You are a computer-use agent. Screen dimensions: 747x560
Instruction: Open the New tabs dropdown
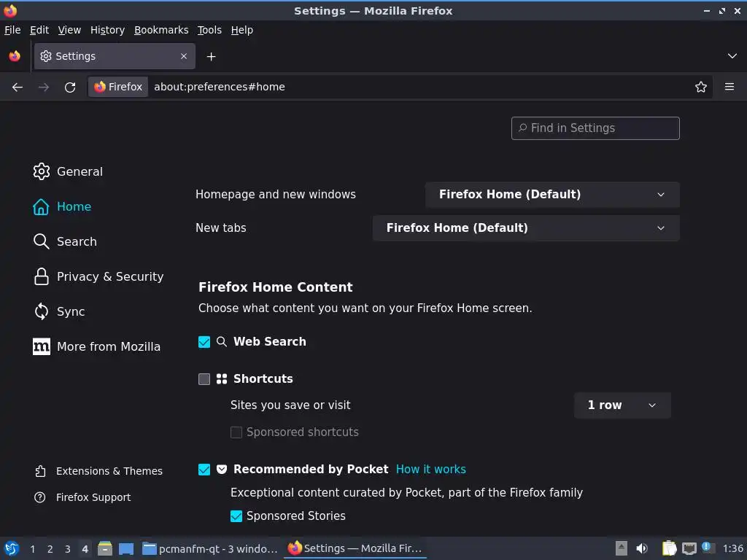pyautogui.click(x=526, y=227)
